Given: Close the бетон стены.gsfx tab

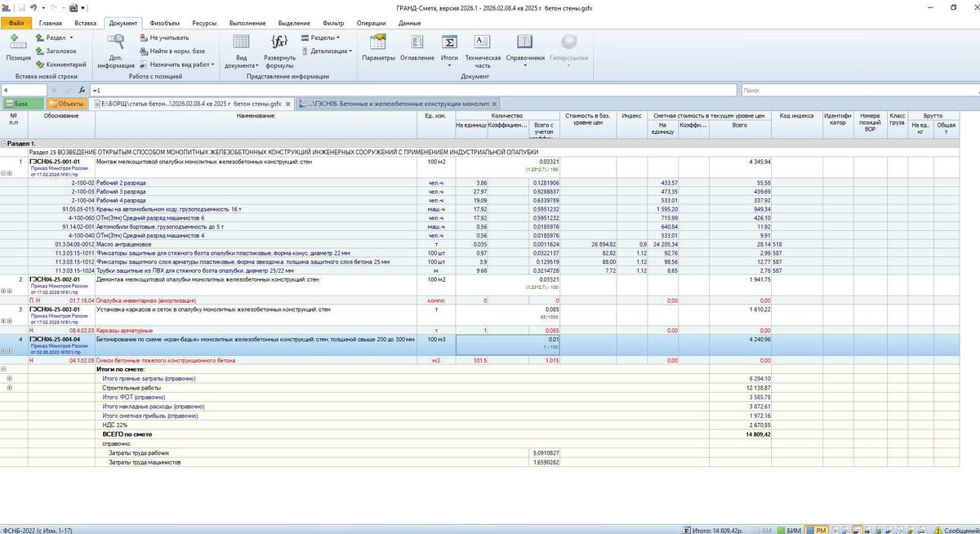Looking at the screenshot, I should coord(287,104).
